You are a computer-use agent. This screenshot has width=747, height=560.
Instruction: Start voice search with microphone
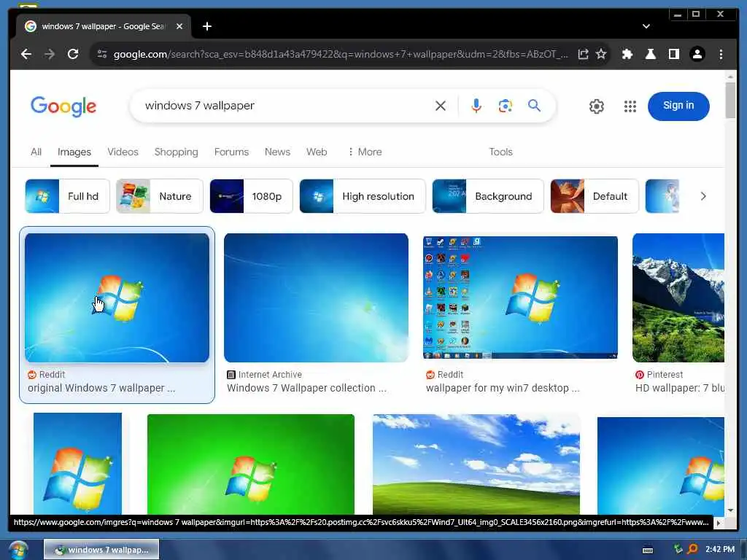tap(476, 106)
